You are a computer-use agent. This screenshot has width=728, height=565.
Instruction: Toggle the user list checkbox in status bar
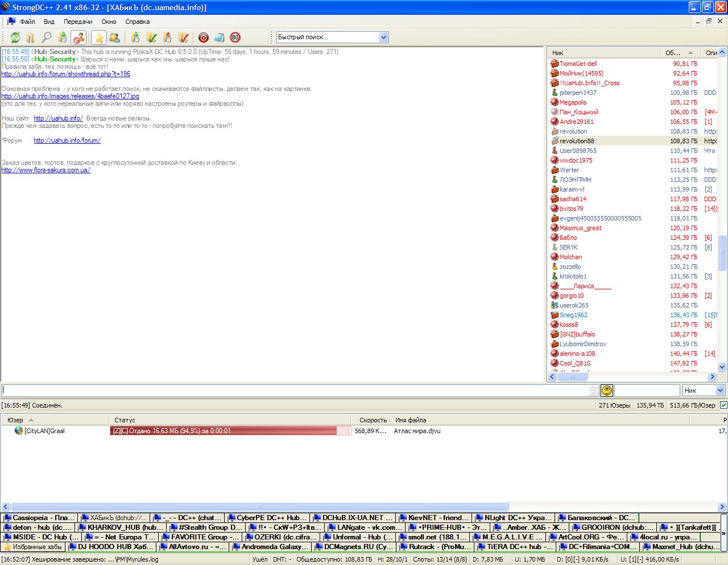723,405
